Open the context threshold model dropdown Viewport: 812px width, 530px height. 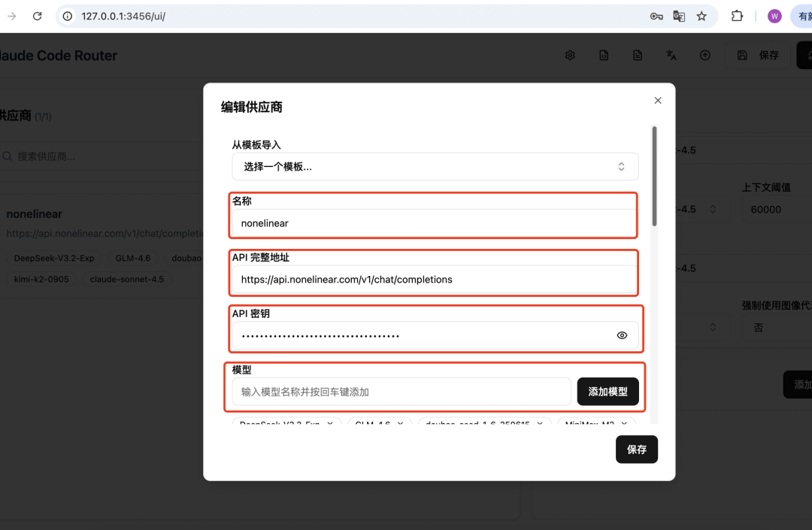695,209
